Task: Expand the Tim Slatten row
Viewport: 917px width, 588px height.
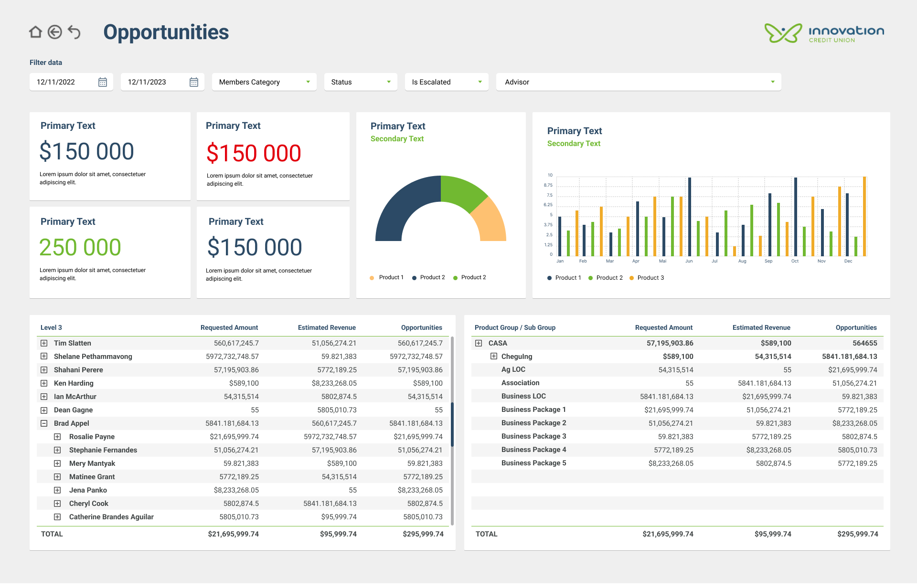Action: [x=44, y=343]
